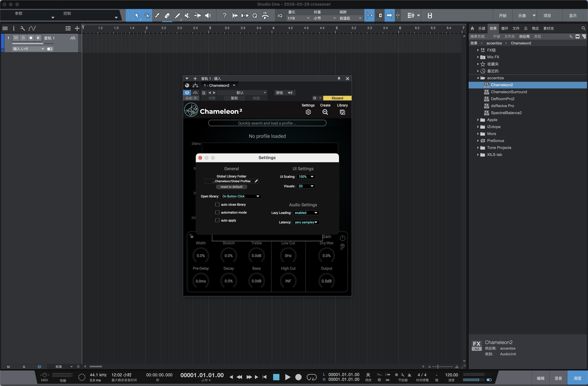The image size is (588, 386).
Task: Click the profile quick search field
Action: (x=267, y=123)
